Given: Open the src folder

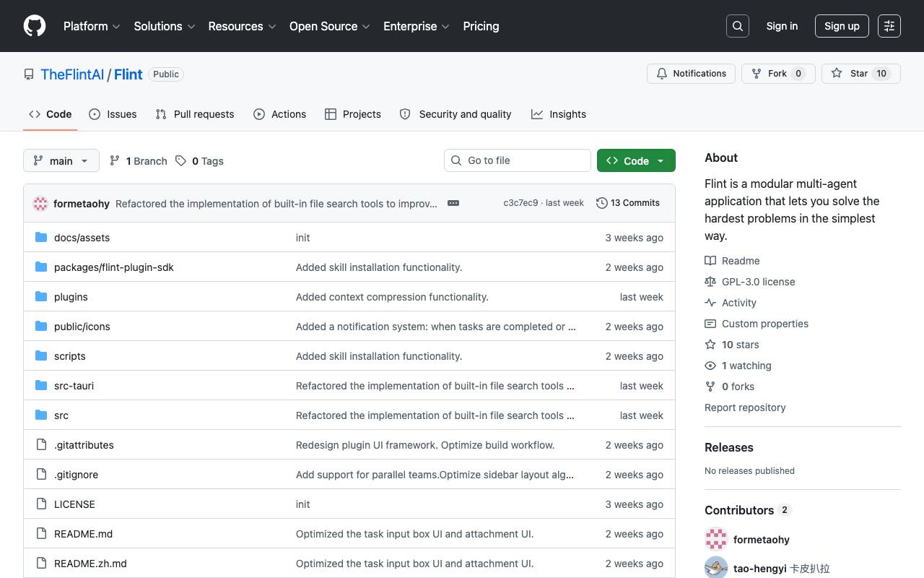Looking at the screenshot, I should (x=61, y=415).
